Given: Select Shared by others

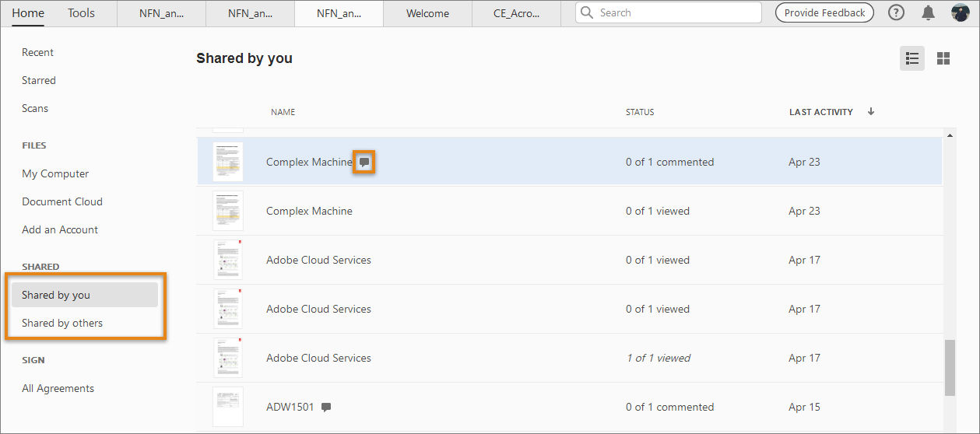Looking at the screenshot, I should coord(62,323).
